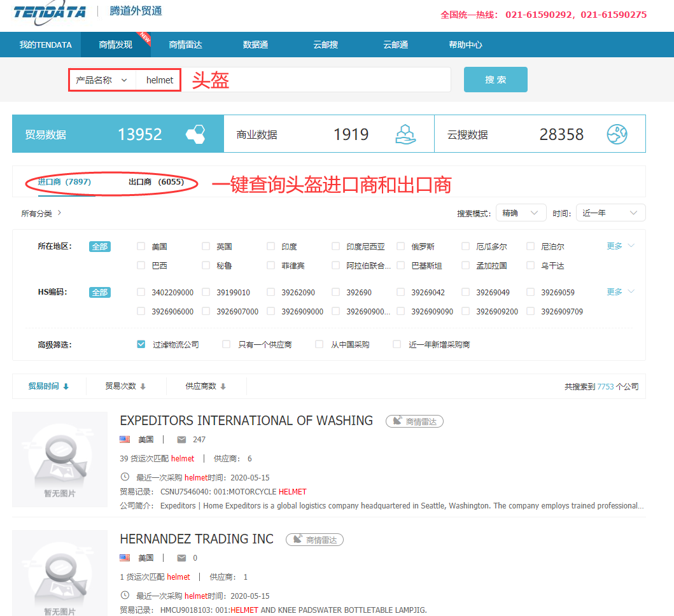Tick the 美国 region checkbox

tap(141, 246)
